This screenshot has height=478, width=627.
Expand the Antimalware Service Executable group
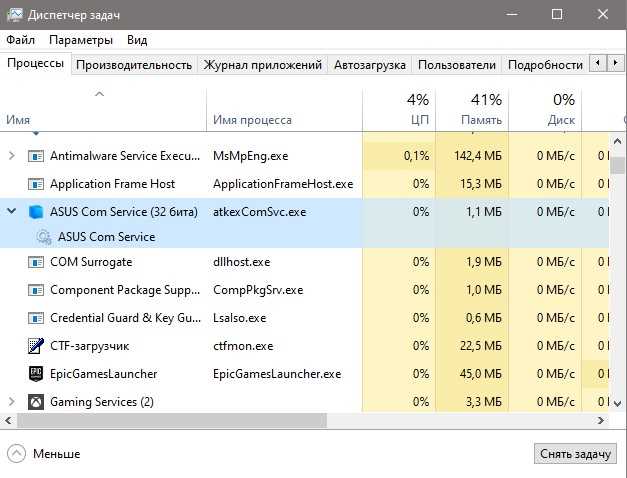12,156
